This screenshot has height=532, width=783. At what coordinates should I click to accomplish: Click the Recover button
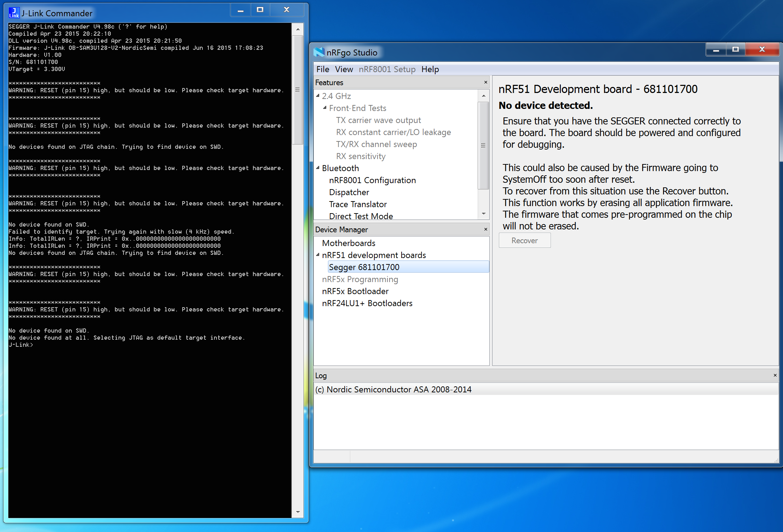tap(525, 241)
